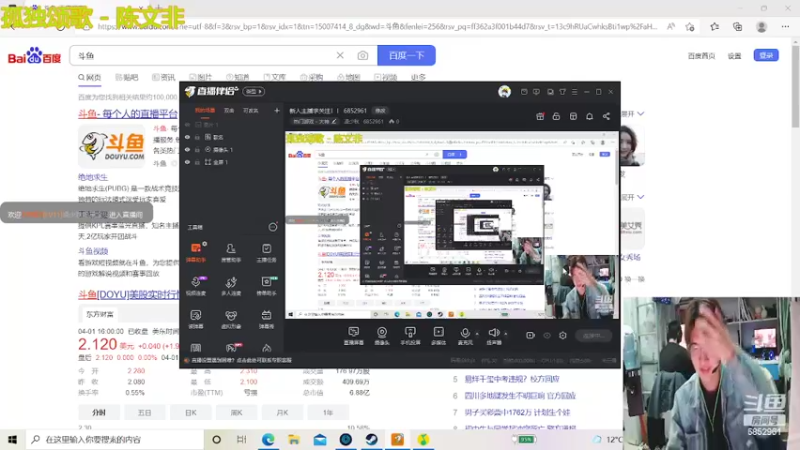Add 摄像头 camera source in bottom bar
The height and width of the screenshot is (450, 800).
pyautogui.click(x=382, y=336)
